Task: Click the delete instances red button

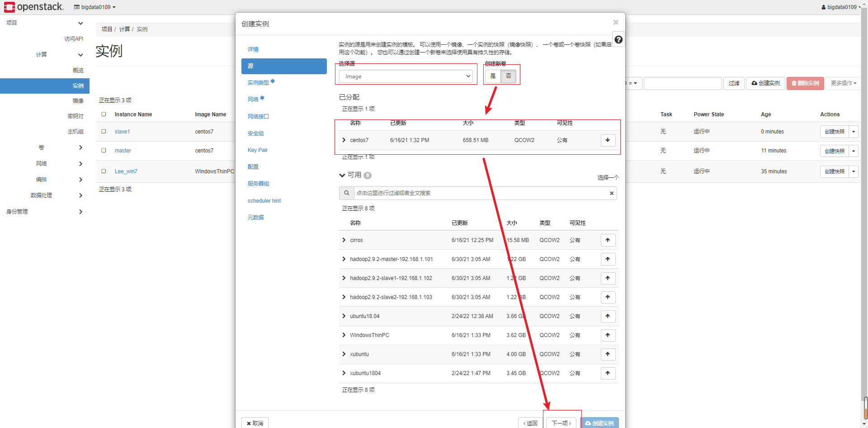Action: (805, 83)
